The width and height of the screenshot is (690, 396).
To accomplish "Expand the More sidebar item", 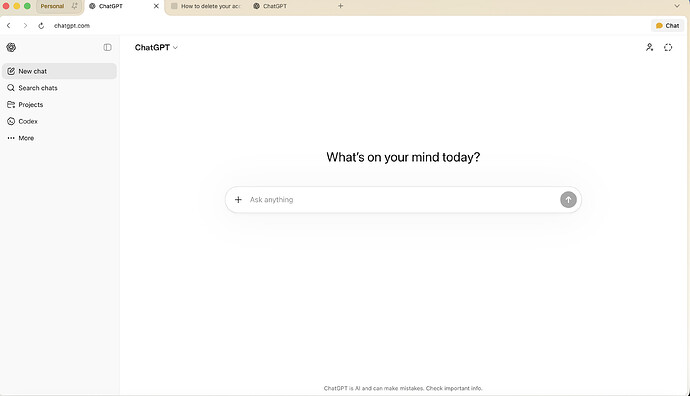I will click(x=59, y=138).
